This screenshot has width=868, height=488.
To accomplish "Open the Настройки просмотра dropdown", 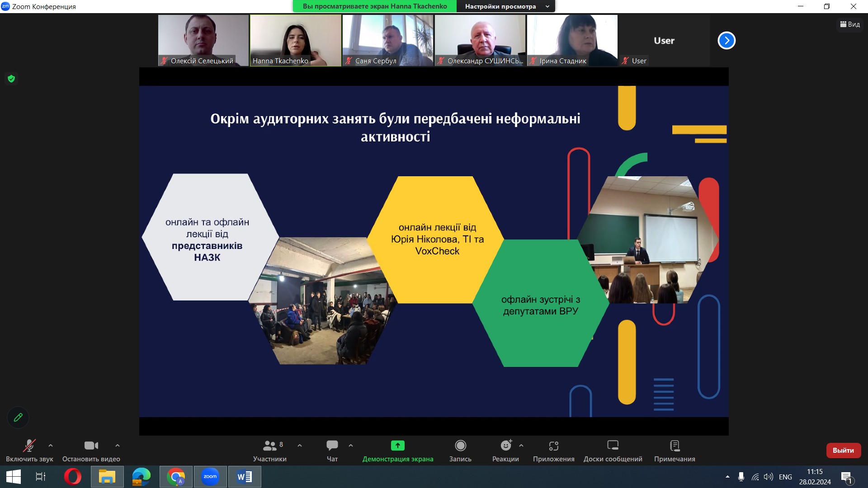I will pyautogui.click(x=506, y=6).
